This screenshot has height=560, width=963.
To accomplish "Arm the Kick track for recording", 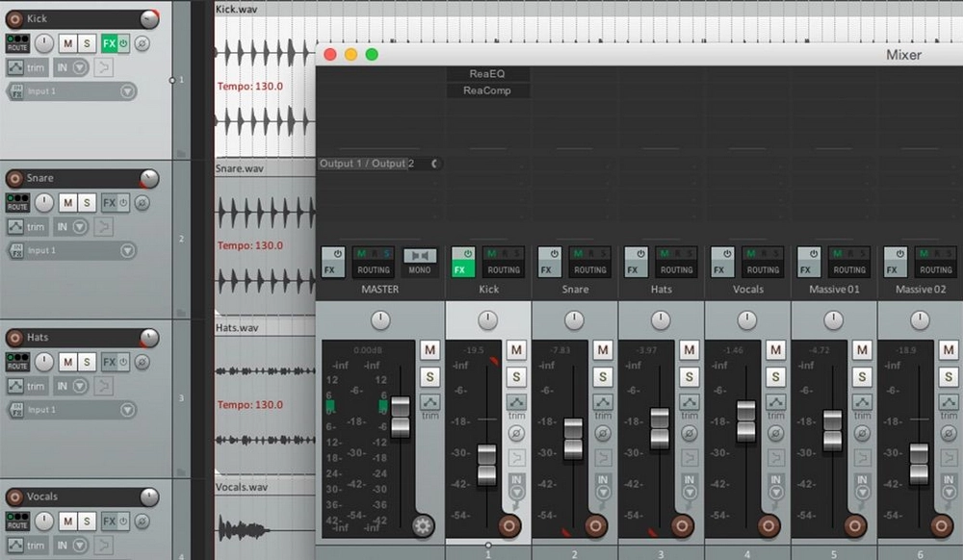I will coord(14,19).
